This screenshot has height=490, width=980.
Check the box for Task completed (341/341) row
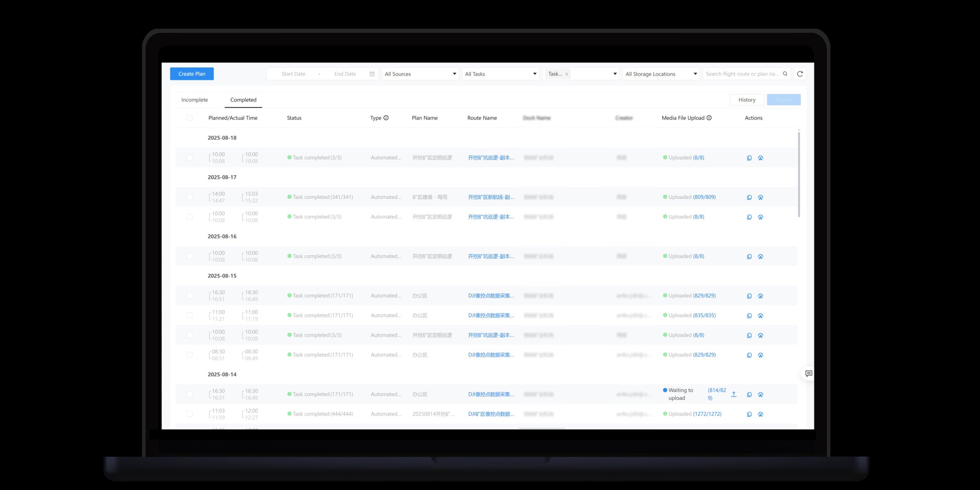(189, 197)
